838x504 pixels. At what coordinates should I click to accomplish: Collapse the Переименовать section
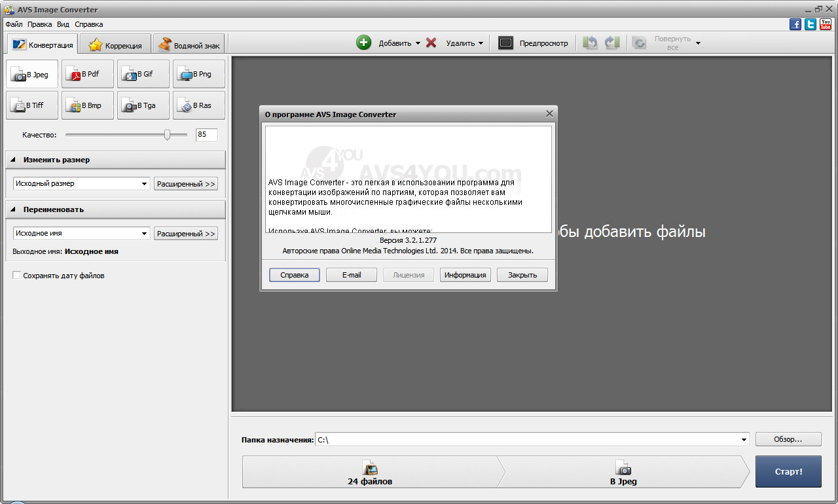[13, 209]
